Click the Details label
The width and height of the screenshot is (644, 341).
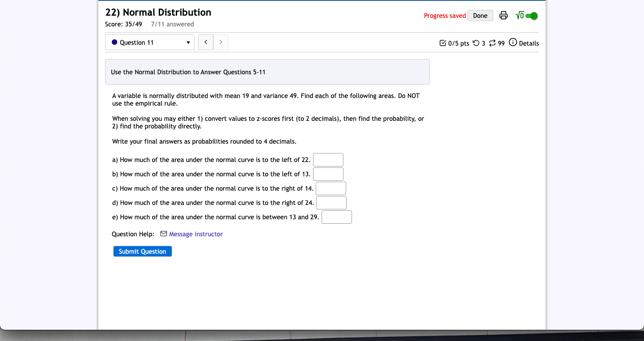pyautogui.click(x=528, y=43)
